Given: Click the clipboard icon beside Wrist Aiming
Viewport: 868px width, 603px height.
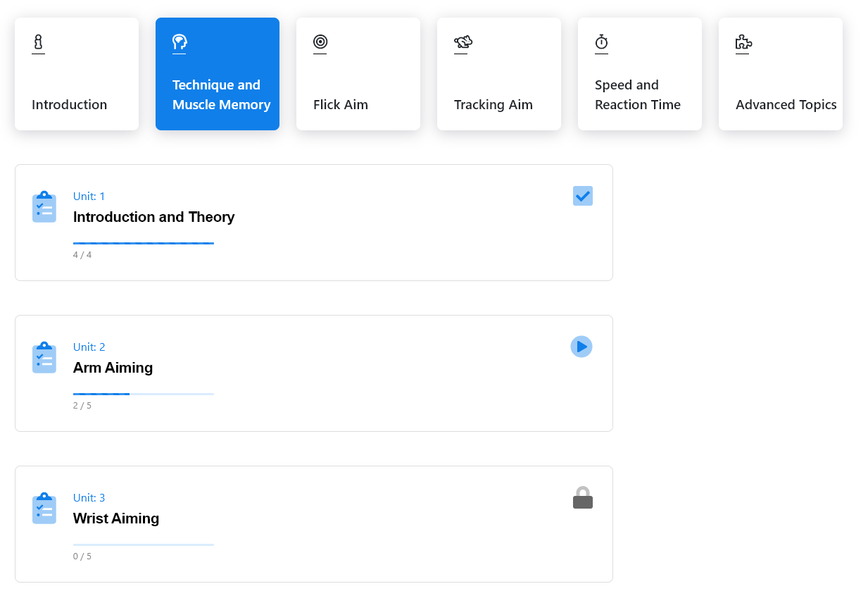Looking at the screenshot, I should 44,508.
